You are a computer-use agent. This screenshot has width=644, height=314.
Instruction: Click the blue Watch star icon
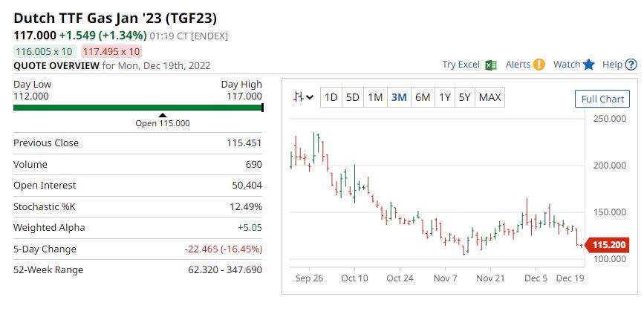point(589,65)
